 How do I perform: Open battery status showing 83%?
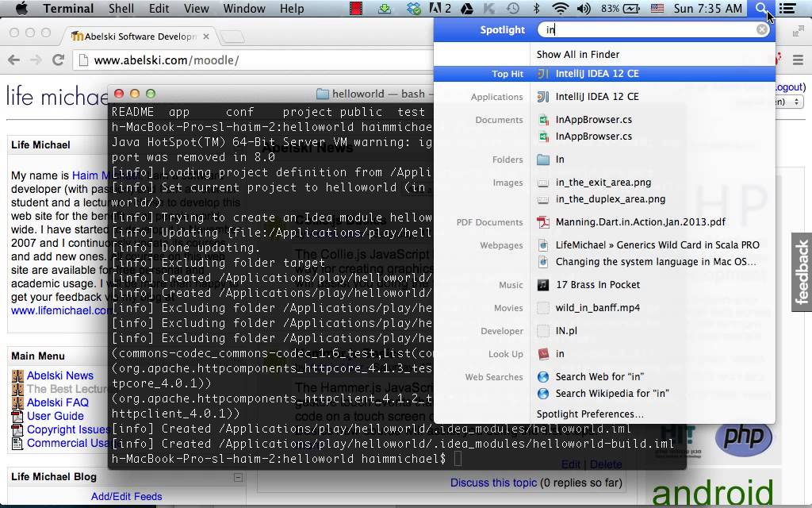tap(620, 8)
